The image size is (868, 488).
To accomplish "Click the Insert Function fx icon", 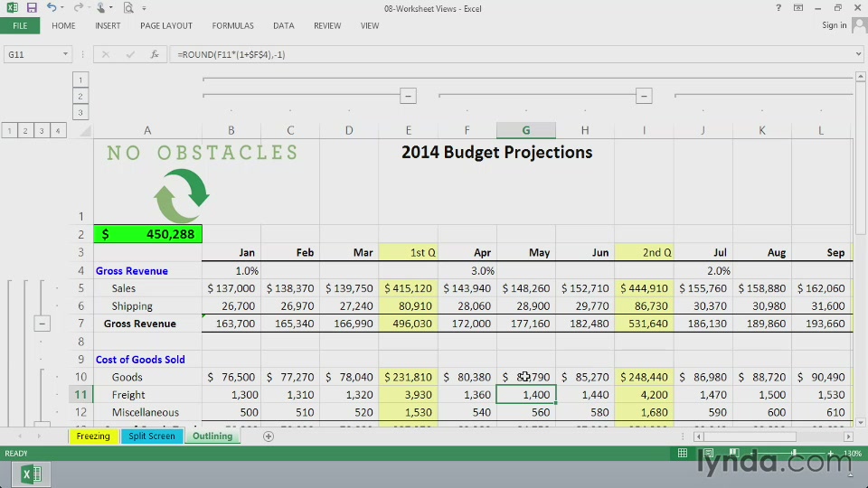I will click(155, 54).
